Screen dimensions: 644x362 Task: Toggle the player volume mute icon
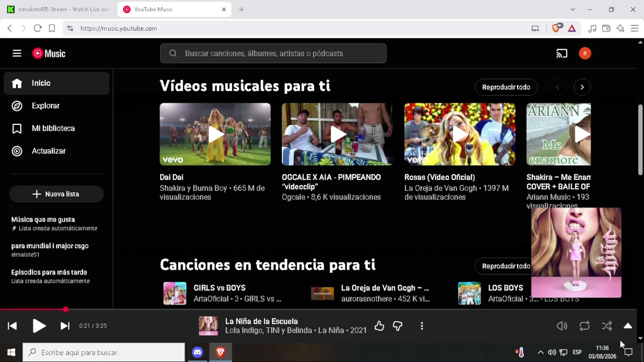coord(562,326)
